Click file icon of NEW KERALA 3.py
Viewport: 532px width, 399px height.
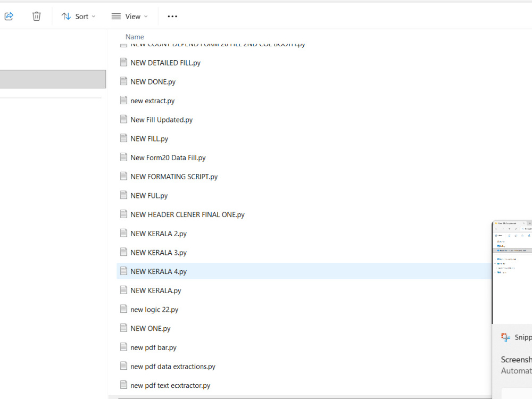123,252
